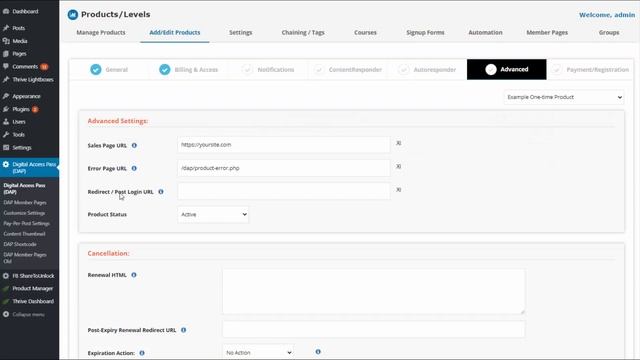Open DAP Member Pages submenu link
Screen dimensions: 640x360
pos(25,202)
